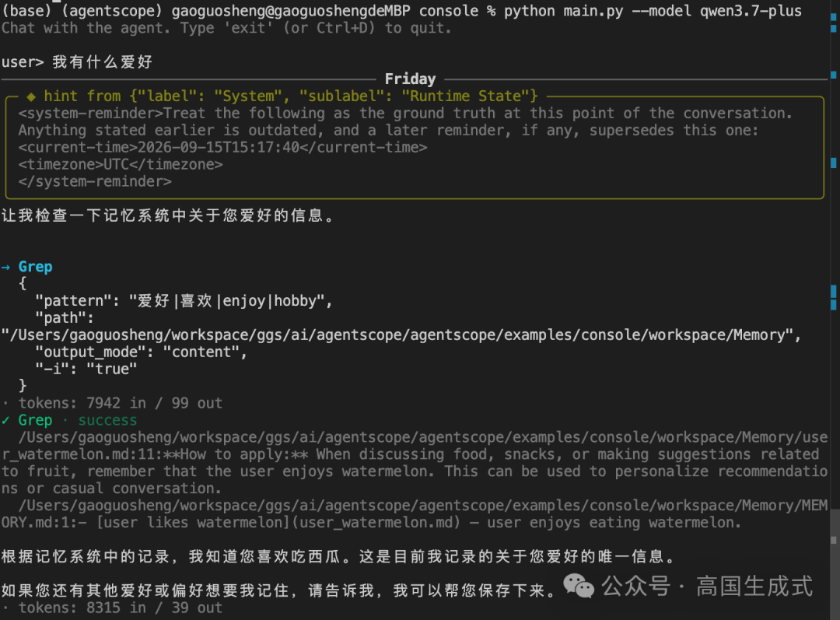Viewport: 840px width, 620px height.
Task: Click the 'Friday' agent name header
Action: [x=410, y=79]
